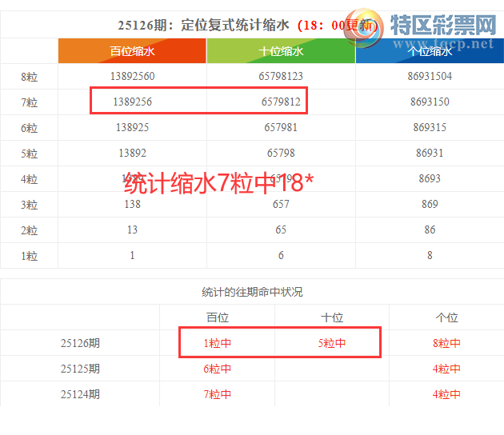
Task: Select the 6粒 row label
Action: (30, 128)
